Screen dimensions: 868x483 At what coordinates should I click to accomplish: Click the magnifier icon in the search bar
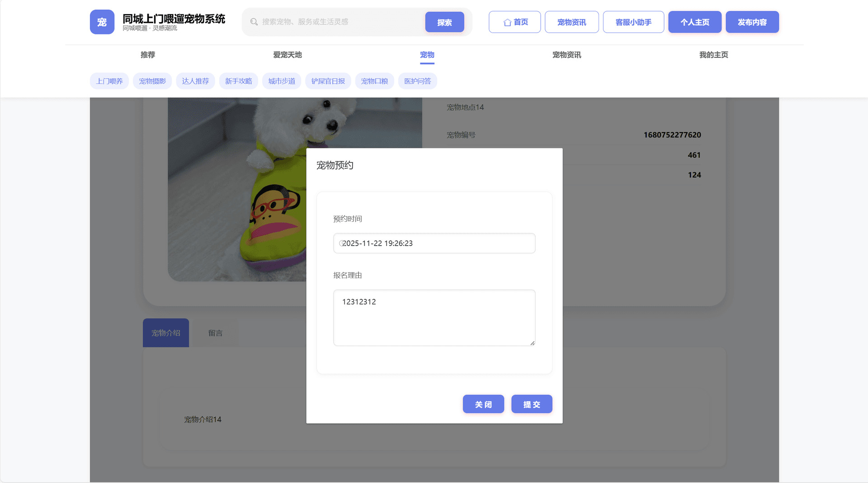pyautogui.click(x=254, y=21)
